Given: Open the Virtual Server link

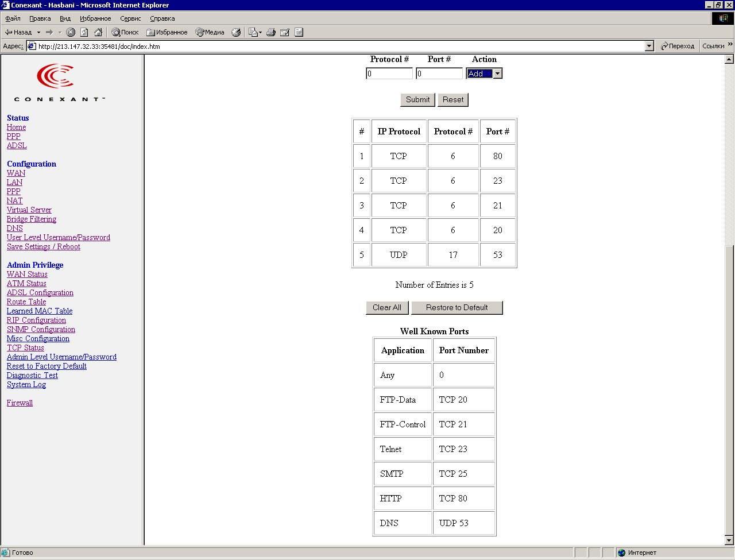Looking at the screenshot, I should click(x=29, y=210).
